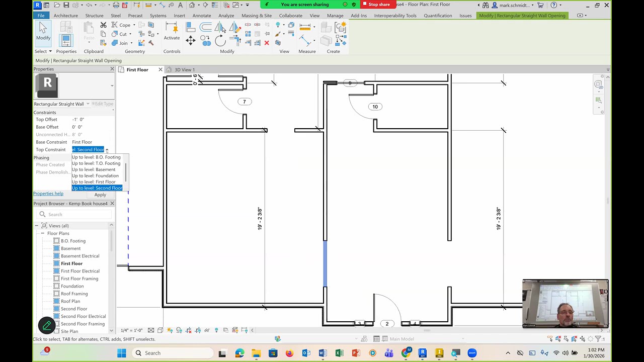The width and height of the screenshot is (644, 362).
Task: Click the Undo arrow icon
Action: tap(89, 5)
